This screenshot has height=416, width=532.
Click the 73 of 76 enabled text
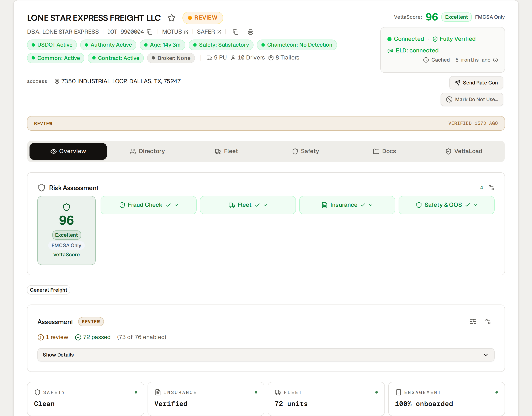click(x=142, y=337)
